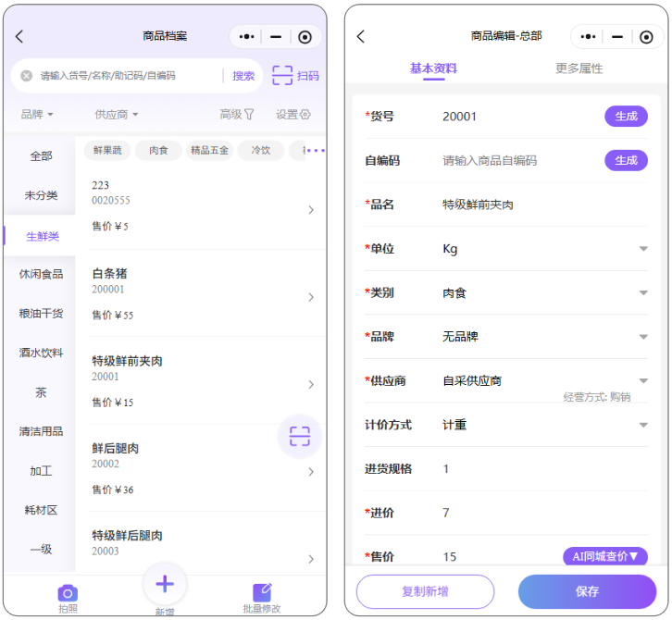672x620 pixels.
Task: Click 复制新增 button
Action: (x=425, y=591)
